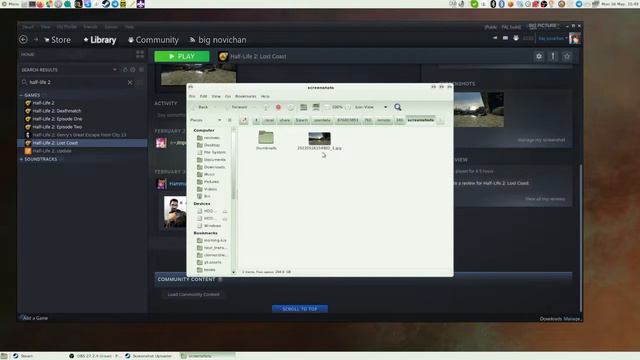Click the Reload icon in file manager
The height and width of the screenshot is (360, 640).
(291, 107)
